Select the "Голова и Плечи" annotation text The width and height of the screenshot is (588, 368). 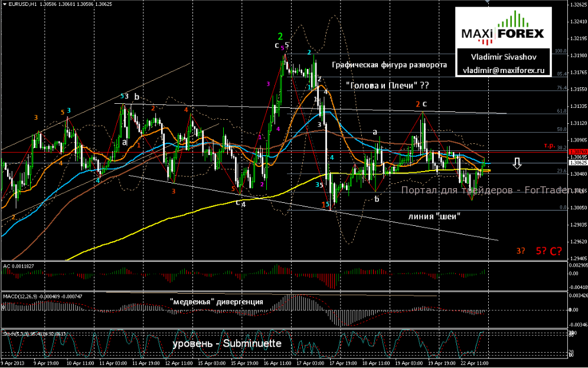coord(387,86)
